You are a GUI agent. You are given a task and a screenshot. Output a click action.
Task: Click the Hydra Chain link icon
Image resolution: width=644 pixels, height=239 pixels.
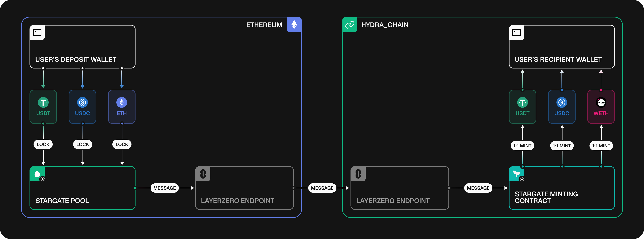coord(350,25)
